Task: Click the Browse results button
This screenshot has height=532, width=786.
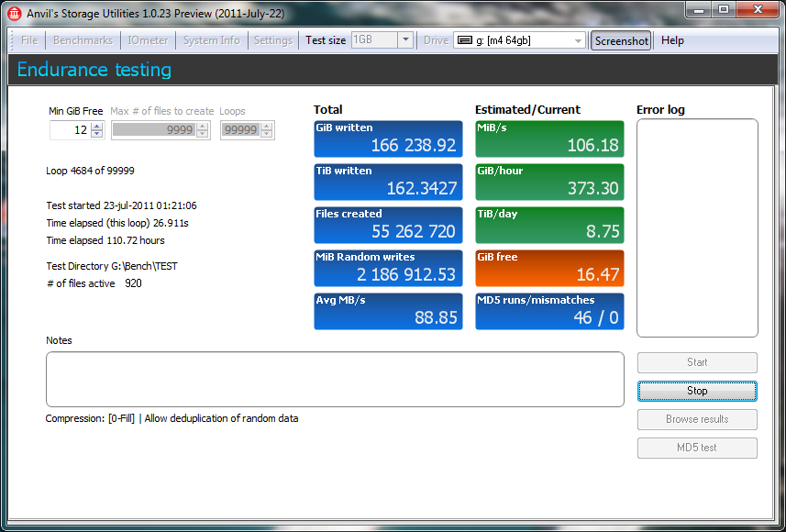Action: (x=697, y=420)
